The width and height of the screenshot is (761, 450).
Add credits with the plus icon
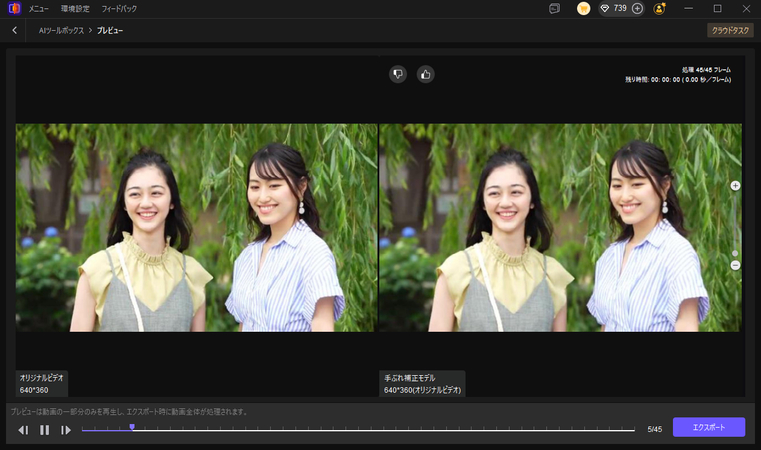pos(637,8)
